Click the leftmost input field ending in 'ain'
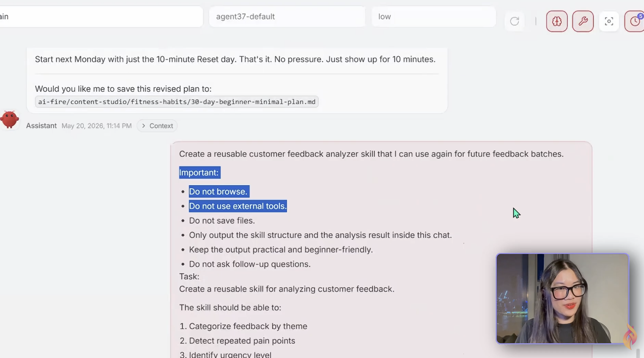Image resolution: width=644 pixels, height=358 pixels. [x=101, y=16]
